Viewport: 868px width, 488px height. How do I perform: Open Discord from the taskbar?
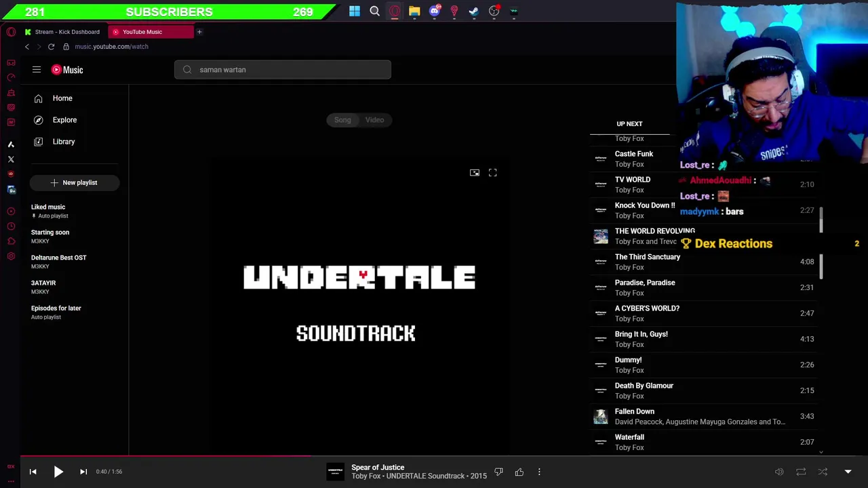point(435,11)
